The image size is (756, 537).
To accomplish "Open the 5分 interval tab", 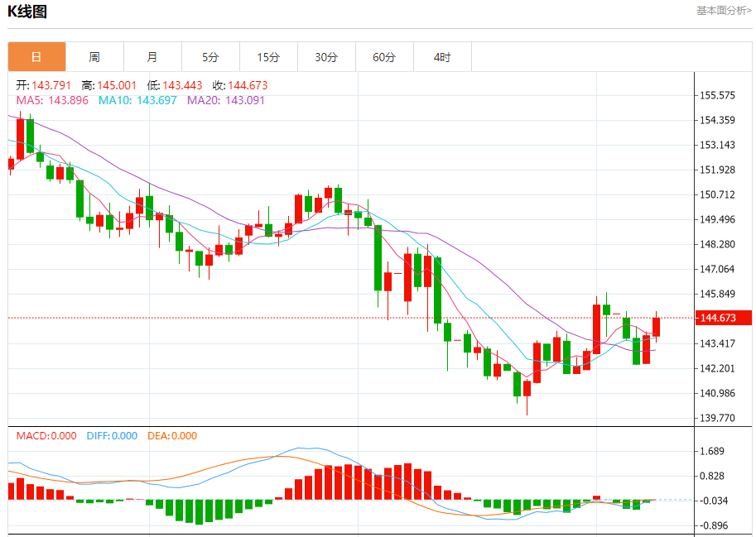I will coord(210,57).
